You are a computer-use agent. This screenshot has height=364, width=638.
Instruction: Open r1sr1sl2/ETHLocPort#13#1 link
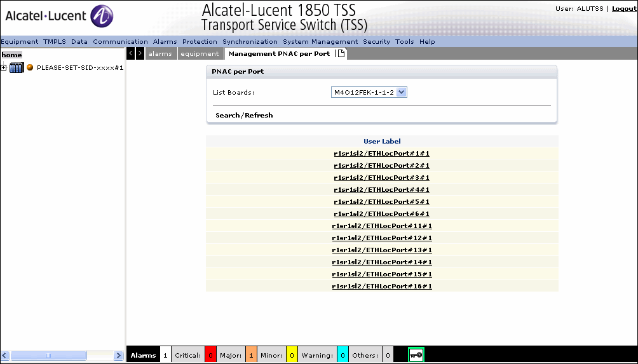[382, 250]
